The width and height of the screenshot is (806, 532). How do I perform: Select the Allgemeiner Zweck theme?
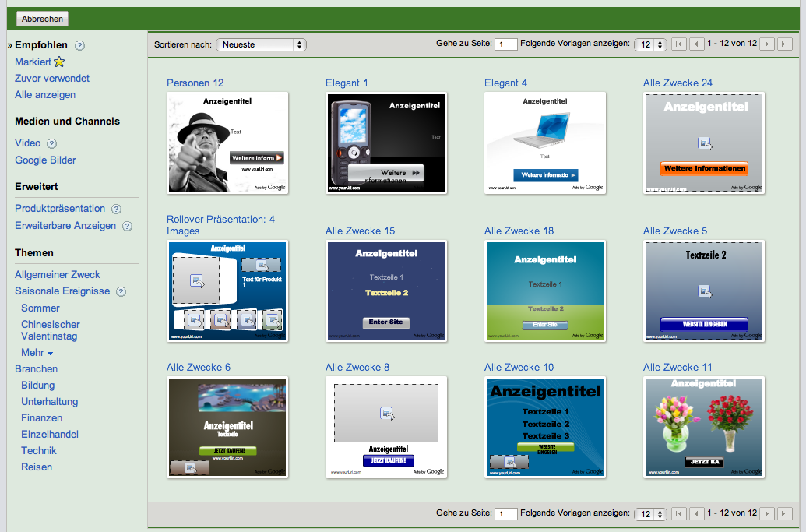(x=58, y=274)
